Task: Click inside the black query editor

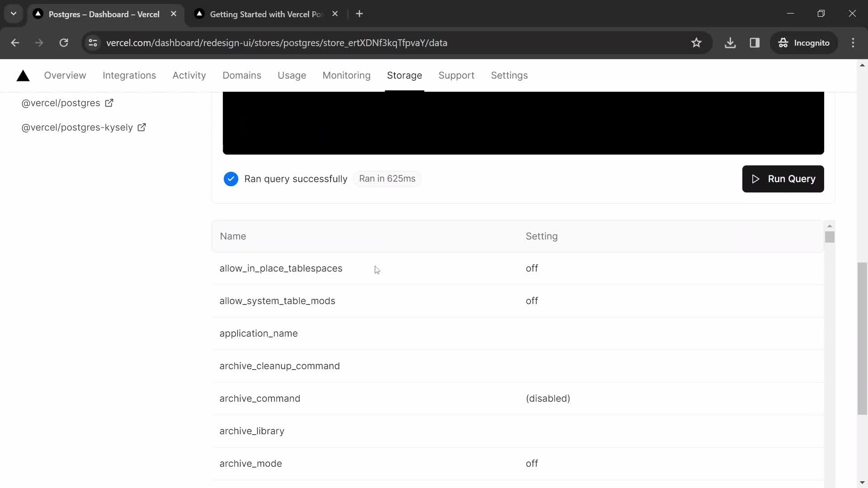Action: (523, 123)
